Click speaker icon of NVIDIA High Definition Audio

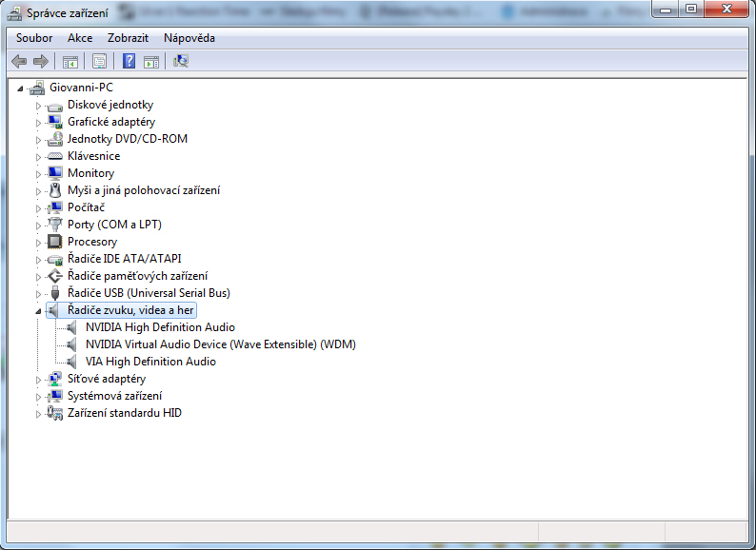tap(71, 327)
